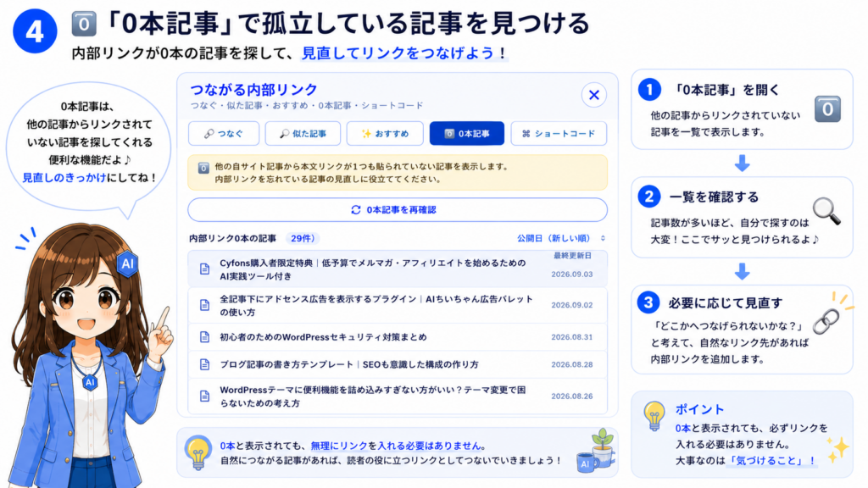Click the 29件 count badge
The height and width of the screenshot is (488, 868).
coord(303,238)
